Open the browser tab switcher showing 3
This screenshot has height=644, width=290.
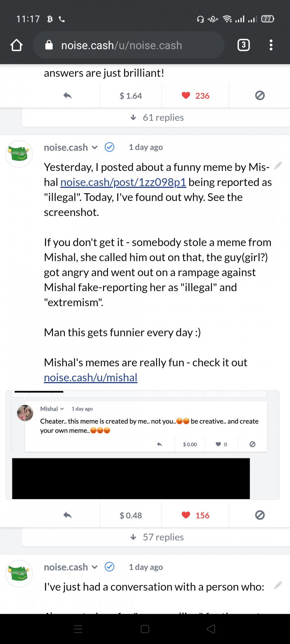pyautogui.click(x=244, y=45)
